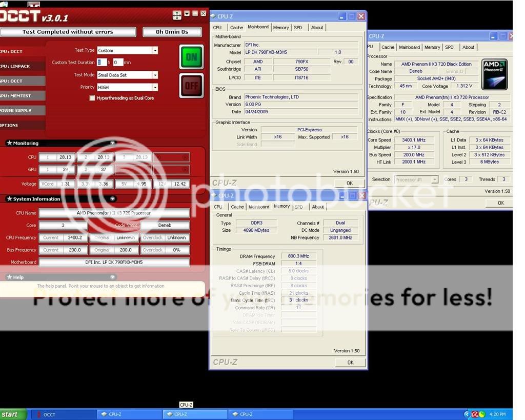The width and height of the screenshot is (525, 420).
Task: Click the memory size '4096 MBytes'
Action: [x=256, y=230]
